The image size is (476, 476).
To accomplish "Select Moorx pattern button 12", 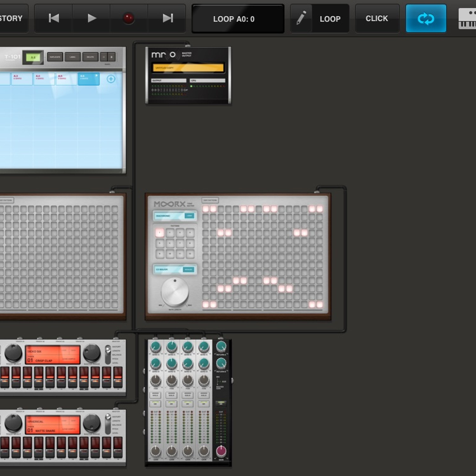I will (190, 254).
